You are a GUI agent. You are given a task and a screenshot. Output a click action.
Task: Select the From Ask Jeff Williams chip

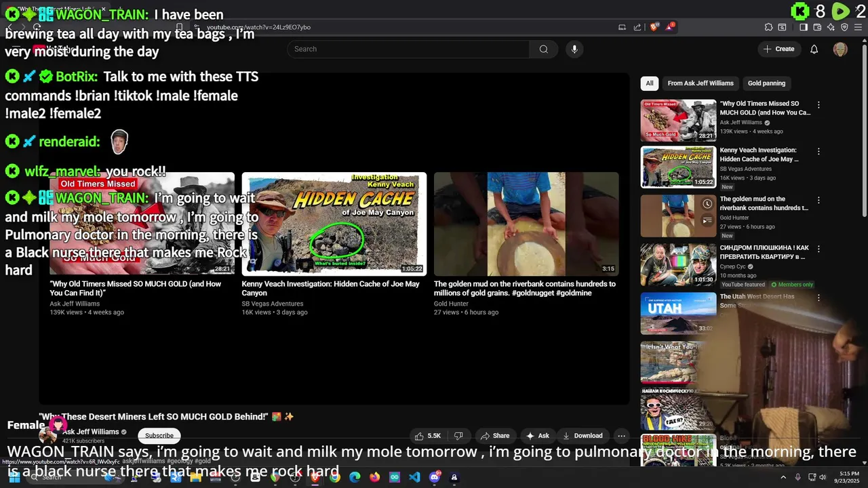(701, 83)
